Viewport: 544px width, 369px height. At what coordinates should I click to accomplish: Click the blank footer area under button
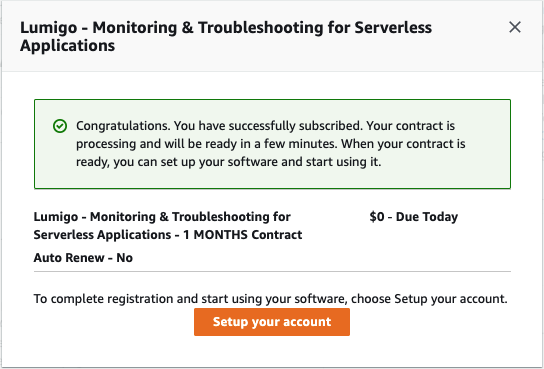tap(272, 352)
